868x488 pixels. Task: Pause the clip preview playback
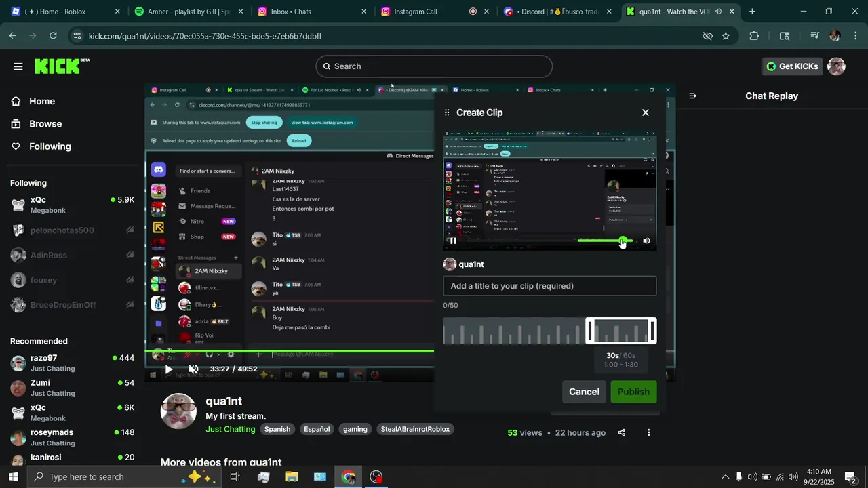453,241
